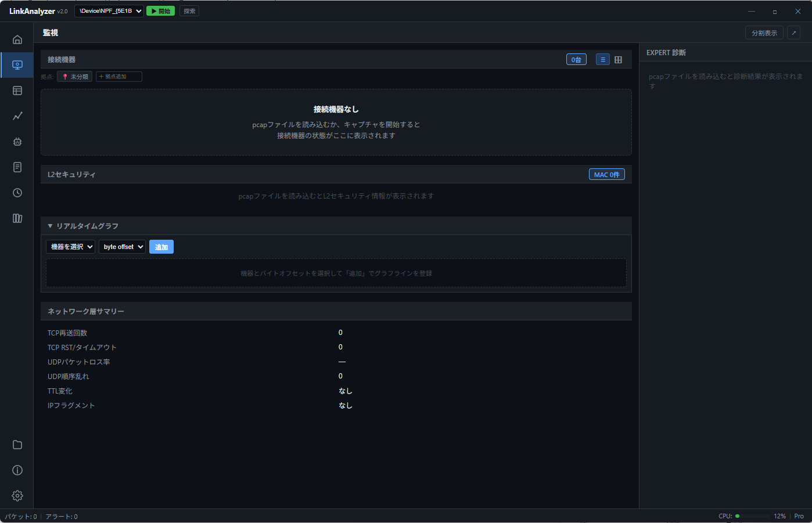Click the 分割表示 button
The width and height of the screenshot is (812, 523).
click(x=764, y=33)
